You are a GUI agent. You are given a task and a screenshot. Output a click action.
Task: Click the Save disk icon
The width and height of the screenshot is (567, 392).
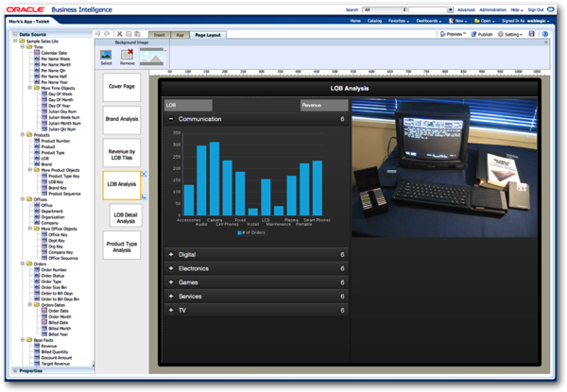pyautogui.click(x=531, y=34)
